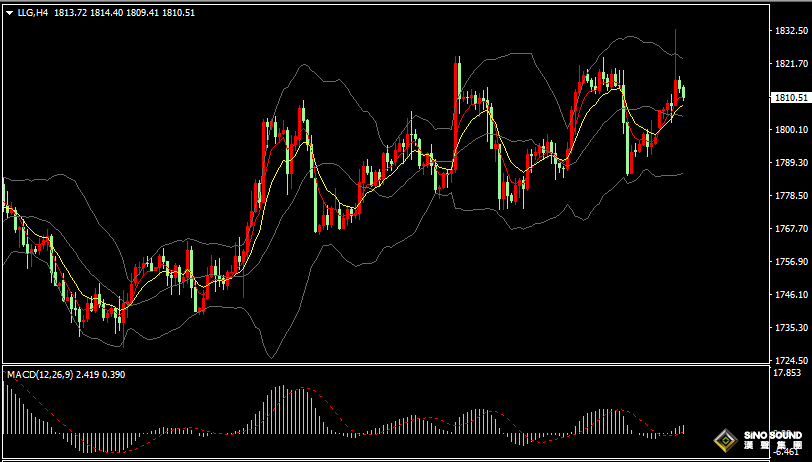The height and width of the screenshot is (462, 812).
Task: Click the LLG,H4 symbol label
Action: [32, 13]
